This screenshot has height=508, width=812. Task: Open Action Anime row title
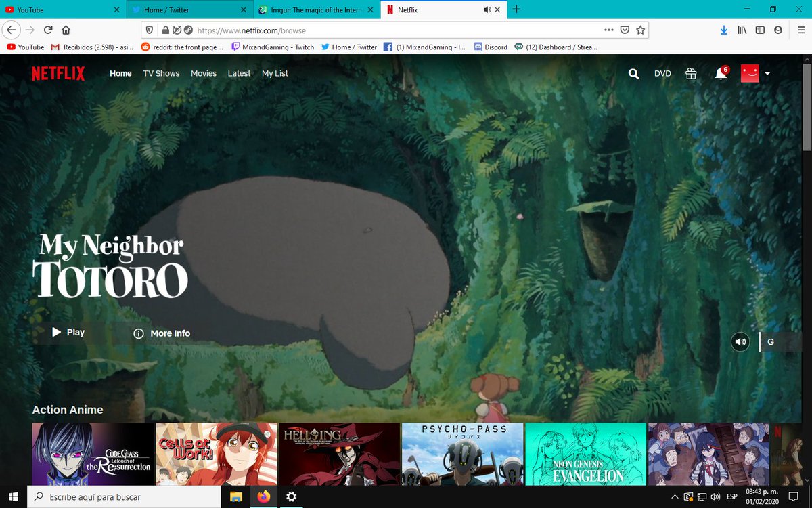[x=68, y=410]
